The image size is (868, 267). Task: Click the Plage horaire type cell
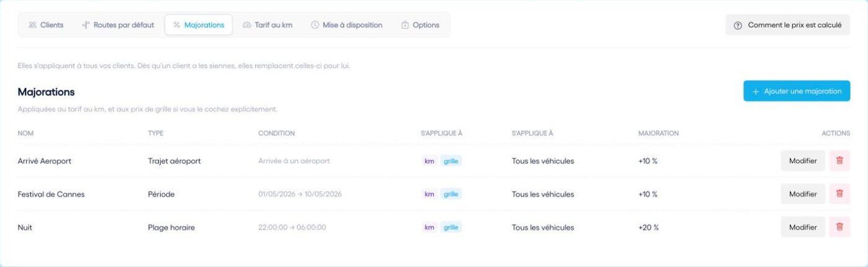(x=171, y=227)
